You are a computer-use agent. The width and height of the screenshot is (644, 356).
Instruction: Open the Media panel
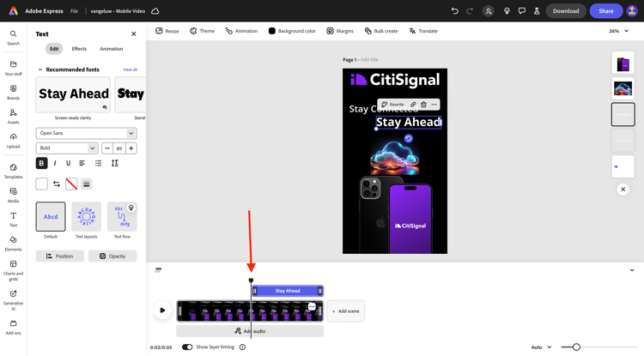pyautogui.click(x=13, y=196)
